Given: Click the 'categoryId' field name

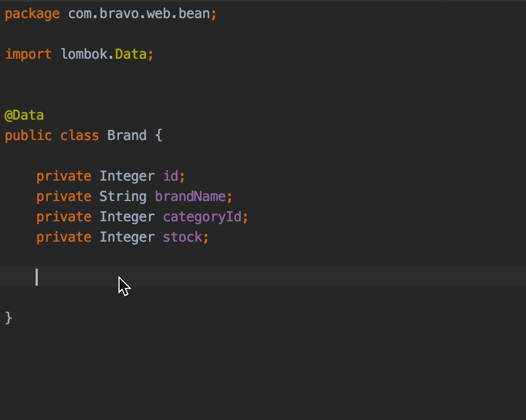Looking at the screenshot, I should (202, 217).
